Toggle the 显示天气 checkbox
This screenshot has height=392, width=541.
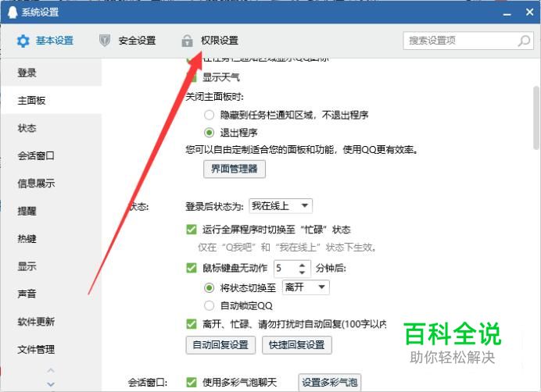coord(192,77)
